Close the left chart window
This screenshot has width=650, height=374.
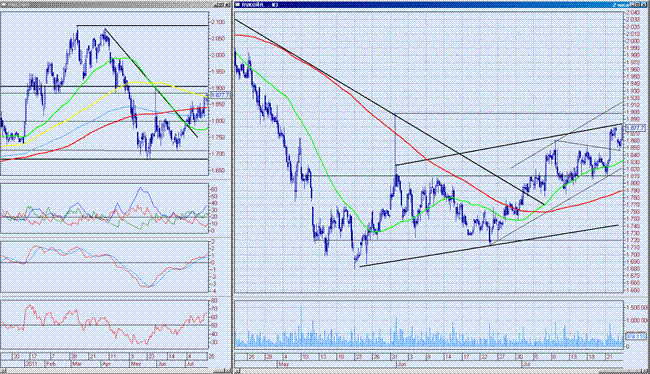click(228, 5)
